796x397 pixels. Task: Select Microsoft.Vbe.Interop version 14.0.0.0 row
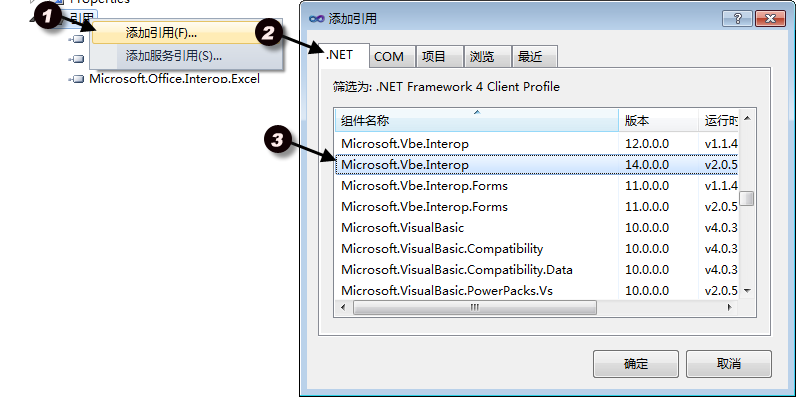click(x=537, y=165)
